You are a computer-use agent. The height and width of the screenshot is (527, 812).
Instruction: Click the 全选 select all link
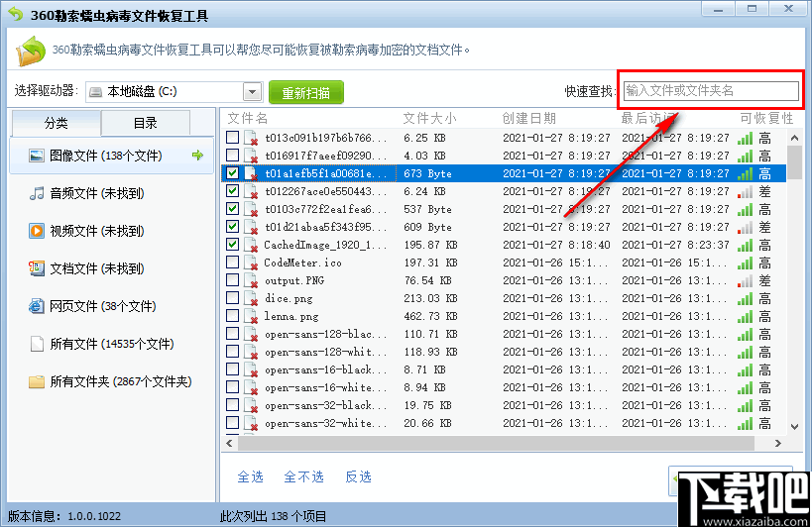(250, 476)
